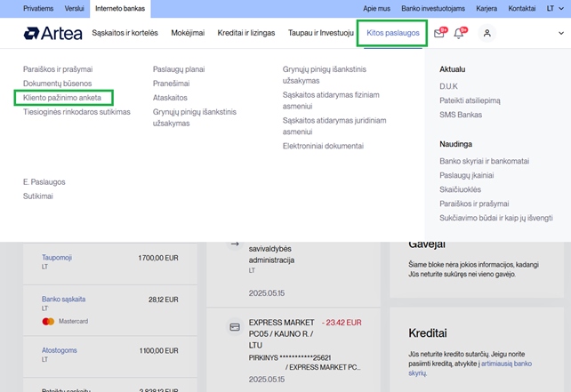Screen dimensions: 571x392
Task: Click the card icon beside EXPRESS MARKET
Action: click(235, 327)
